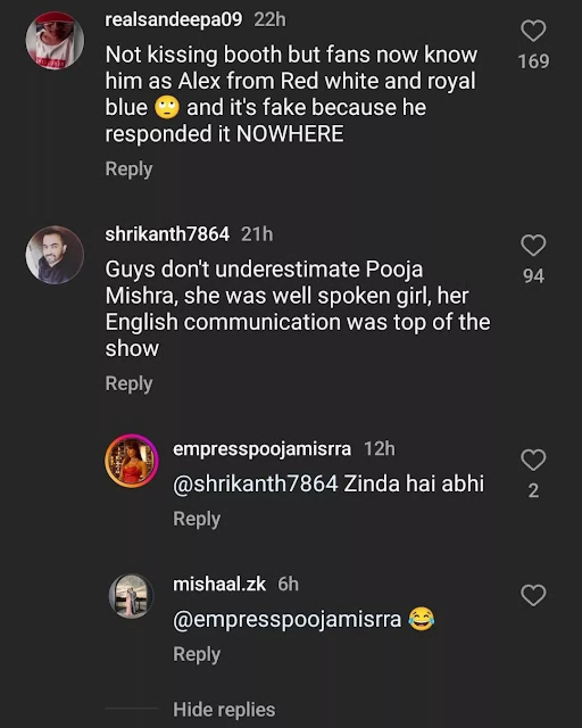This screenshot has height=728, width=582.
Task: Like mishaal.zk's reply with the heart
Action: (533, 595)
